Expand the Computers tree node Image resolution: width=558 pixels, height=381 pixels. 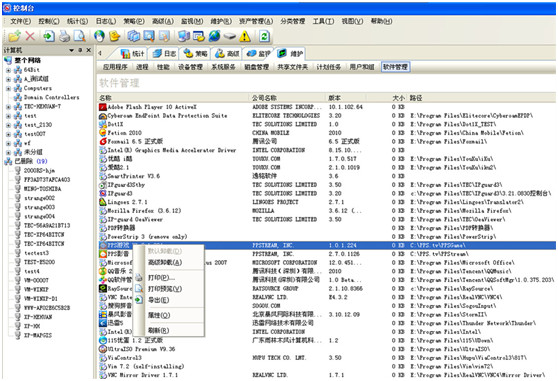click(x=9, y=88)
